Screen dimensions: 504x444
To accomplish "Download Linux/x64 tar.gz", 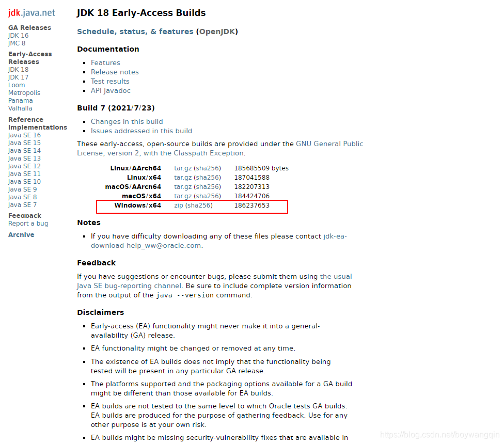I will (x=183, y=178).
